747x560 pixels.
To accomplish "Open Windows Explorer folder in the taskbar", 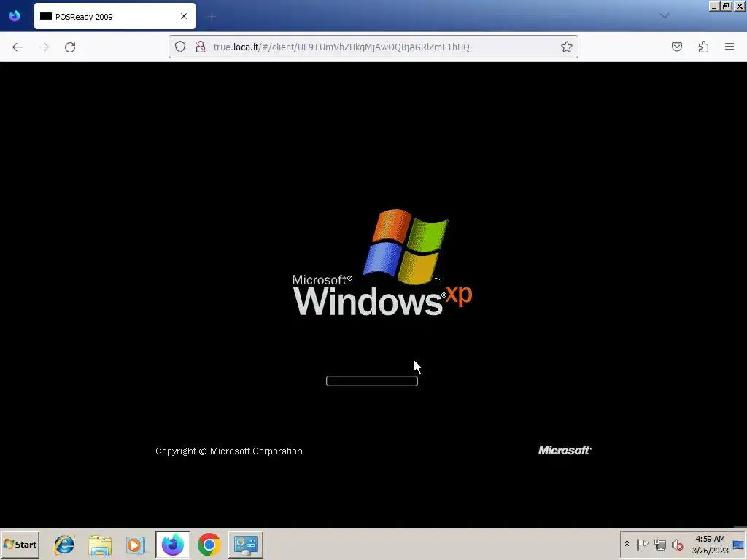I will coord(100,544).
